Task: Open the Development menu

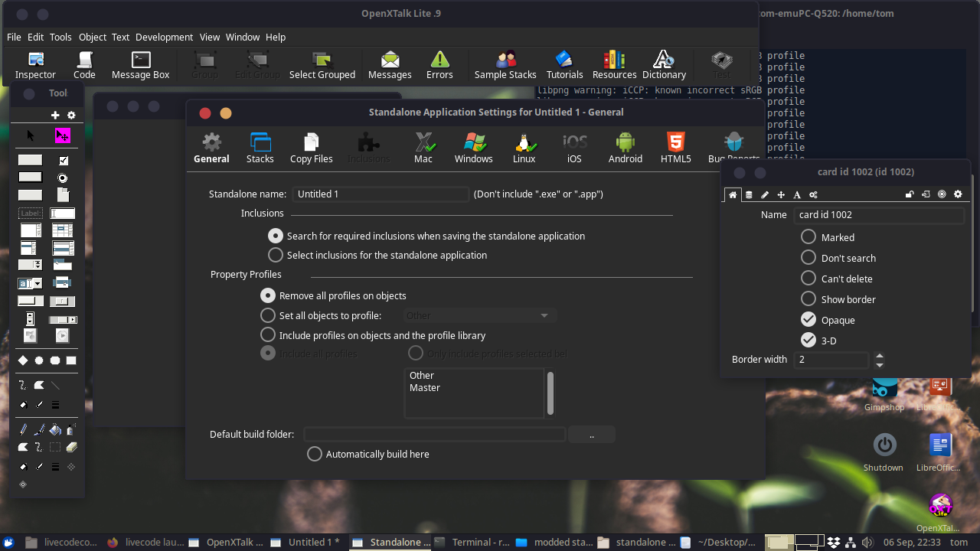Action: pyautogui.click(x=165, y=37)
